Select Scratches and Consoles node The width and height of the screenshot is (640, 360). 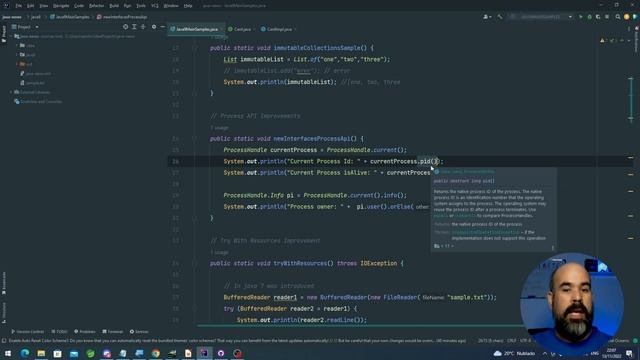(38, 102)
